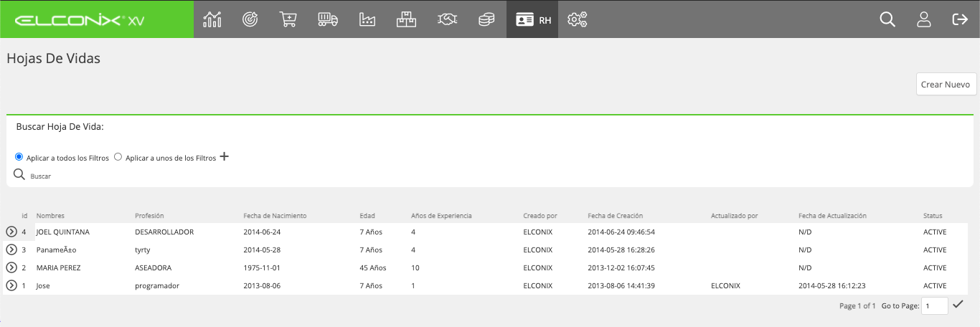Confirm page with the checkmark icon
Image resolution: width=980 pixels, height=327 pixels.
pos(958,305)
